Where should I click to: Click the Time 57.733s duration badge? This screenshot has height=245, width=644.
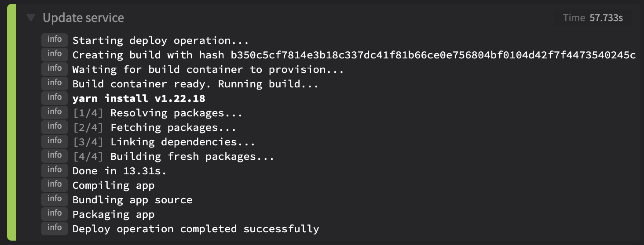point(593,18)
